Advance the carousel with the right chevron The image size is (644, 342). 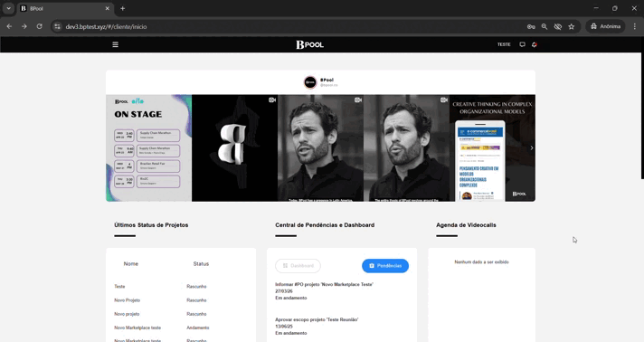coord(532,148)
